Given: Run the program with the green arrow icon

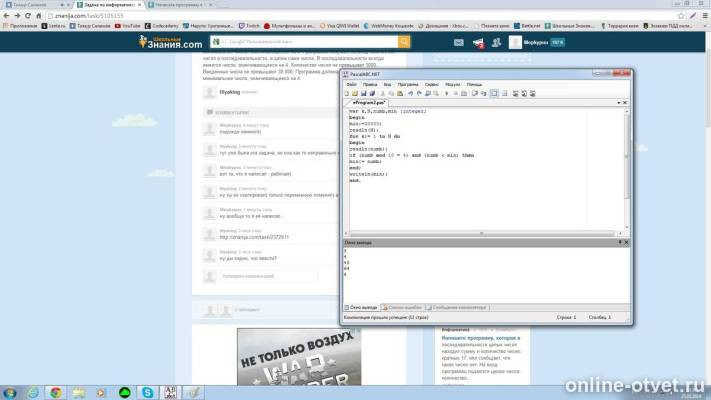Looking at the screenshot, I should click(x=447, y=93).
